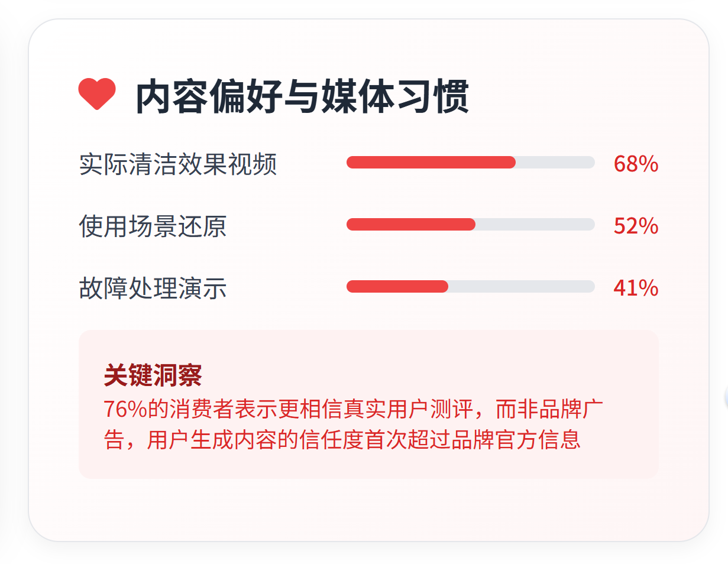The width and height of the screenshot is (728, 564).
Task: Select the "故障处理演示" label
Action: click(153, 289)
